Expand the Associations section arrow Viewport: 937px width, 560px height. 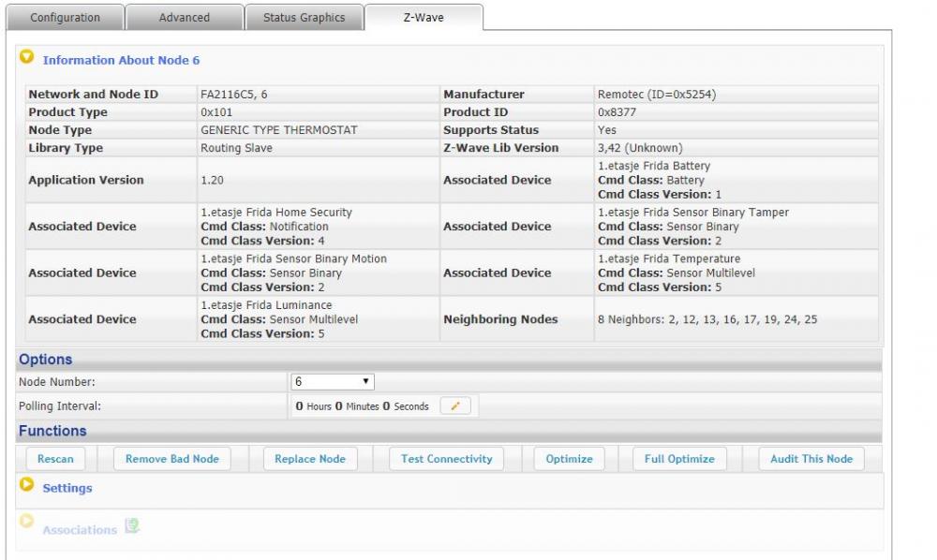pos(26,521)
